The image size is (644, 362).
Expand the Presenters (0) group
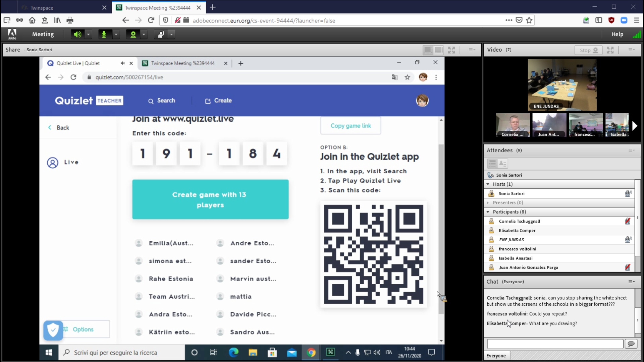tap(488, 203)
